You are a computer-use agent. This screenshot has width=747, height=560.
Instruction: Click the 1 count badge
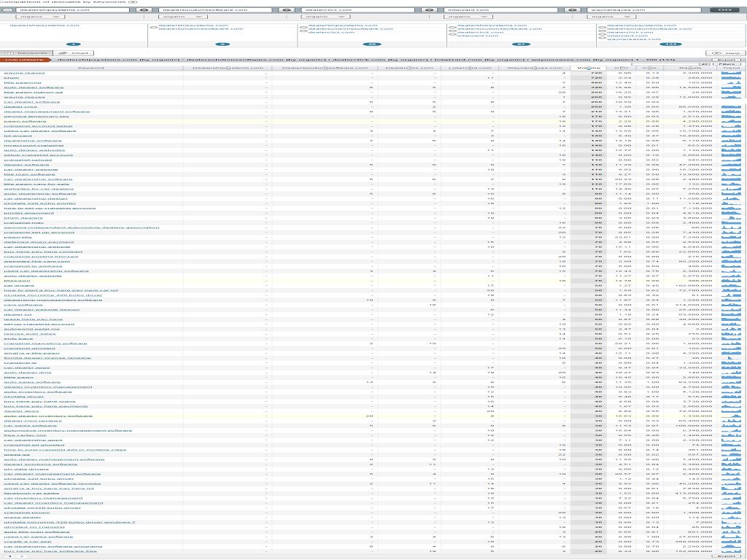(x=74, y=44)
